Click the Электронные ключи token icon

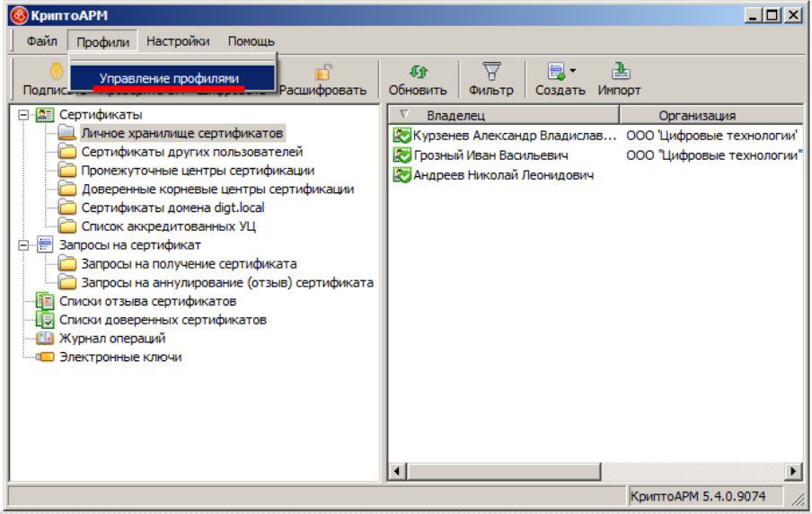44,357
